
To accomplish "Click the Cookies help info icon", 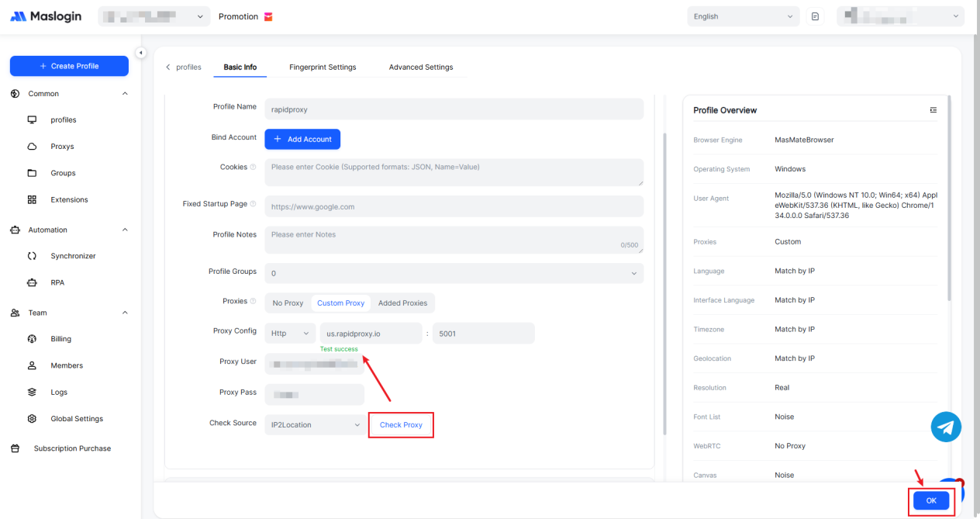I will pos(254,168).
